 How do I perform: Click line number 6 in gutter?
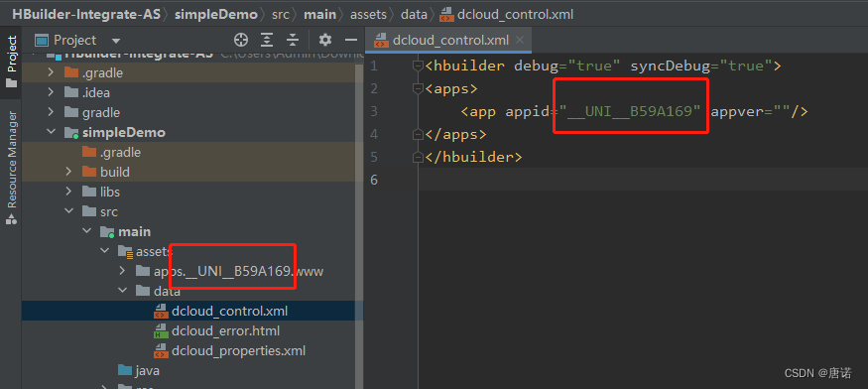click(374, 180)
